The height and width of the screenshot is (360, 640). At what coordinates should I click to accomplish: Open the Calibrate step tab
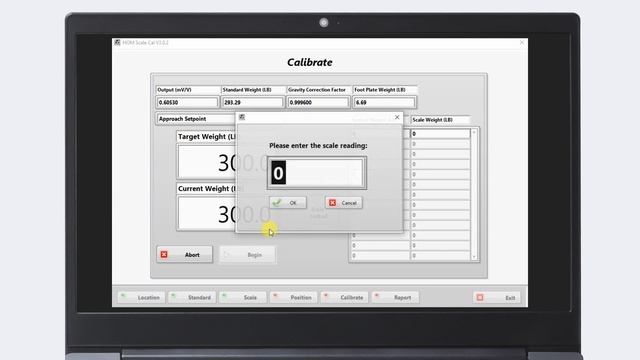(x=344, y=298)
